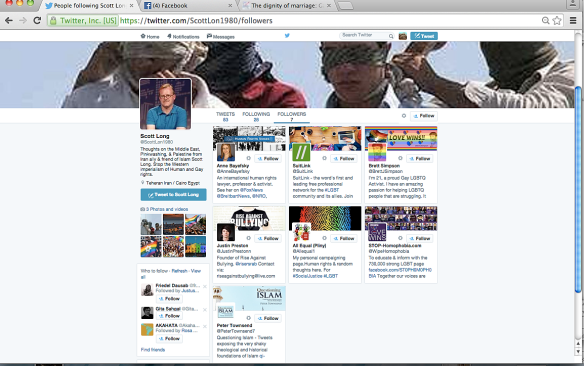The width and height of the screenshot is (584, 366).
Task: Select the Followers tab
Action: pyautogui.click(x=292, y=117)
